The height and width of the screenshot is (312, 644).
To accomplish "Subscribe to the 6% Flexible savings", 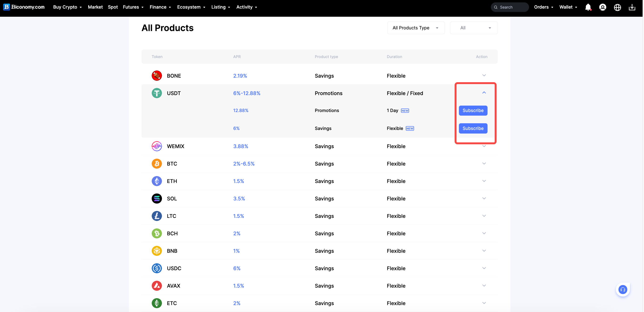I will tap(473, 128).
